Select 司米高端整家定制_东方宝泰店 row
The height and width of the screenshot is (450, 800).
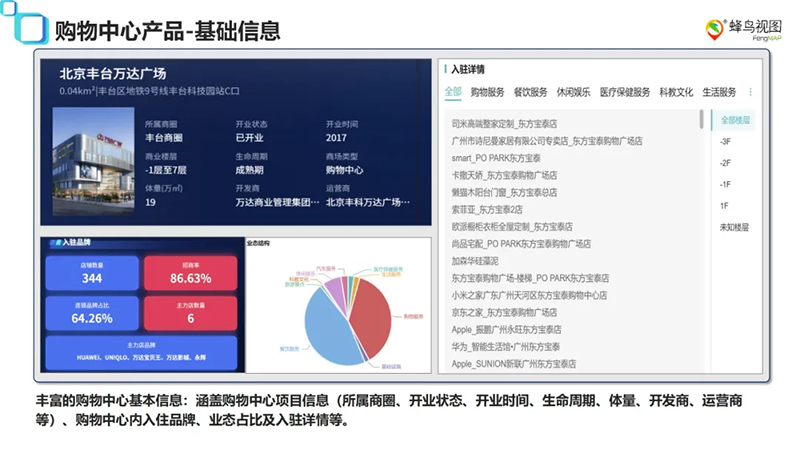click(x=504, y=124)
